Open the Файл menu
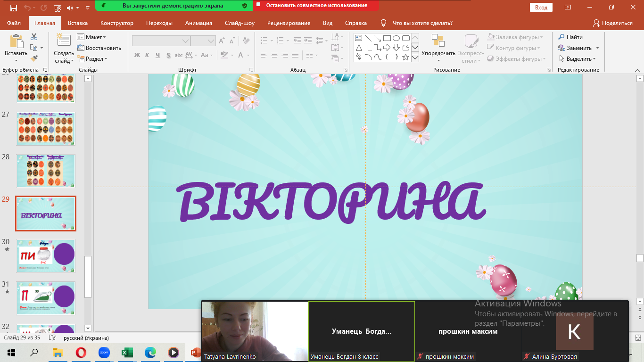The height and width of the screenshot is (362, 644). 14,23
